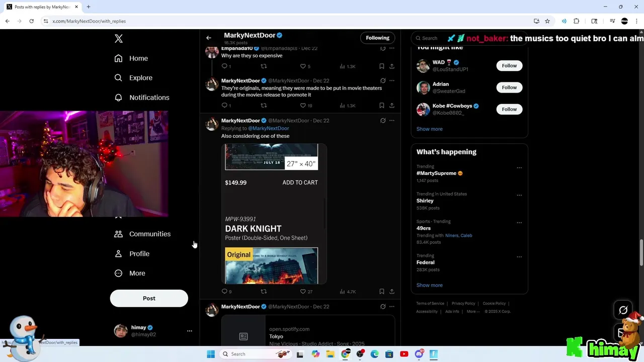Open Grok explain on 'They're originals' post
Screen dimensions: 644x362
(383, 80)
